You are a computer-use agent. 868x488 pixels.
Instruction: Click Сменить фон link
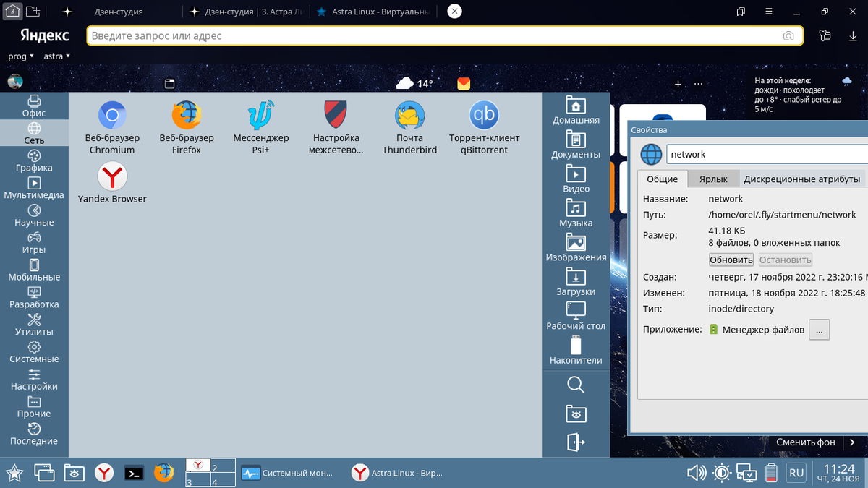[806, 442]
